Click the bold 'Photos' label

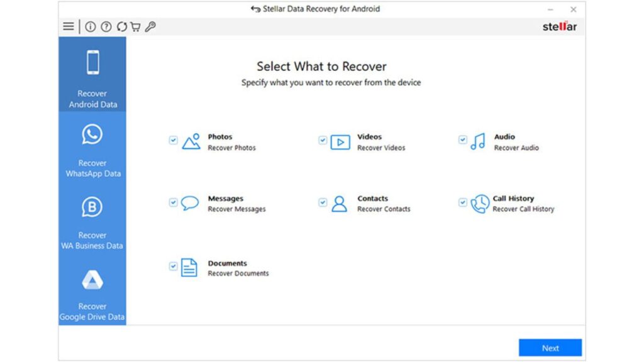click(x=220, y=136)
